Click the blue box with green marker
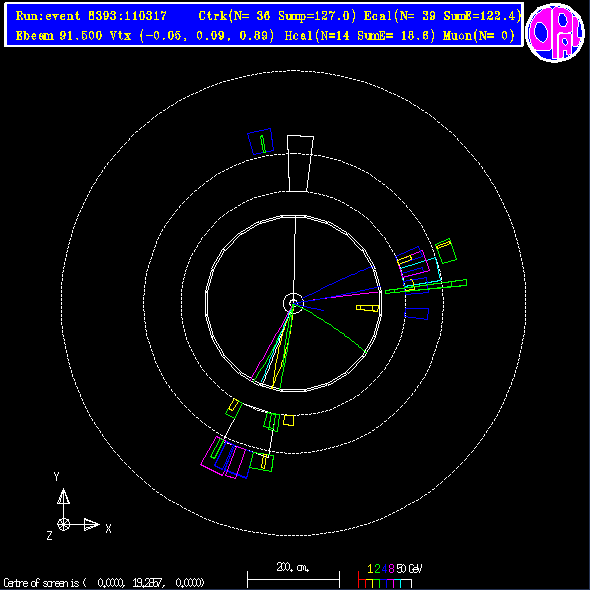 click(x=260, y=141)
